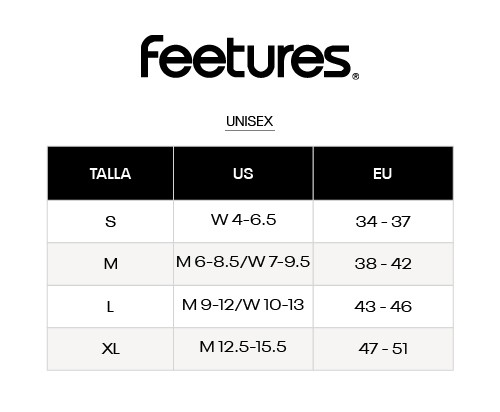Click the final 's' of the Feetures logo
This screenshot has height=412, width=500.
(337, 61)
